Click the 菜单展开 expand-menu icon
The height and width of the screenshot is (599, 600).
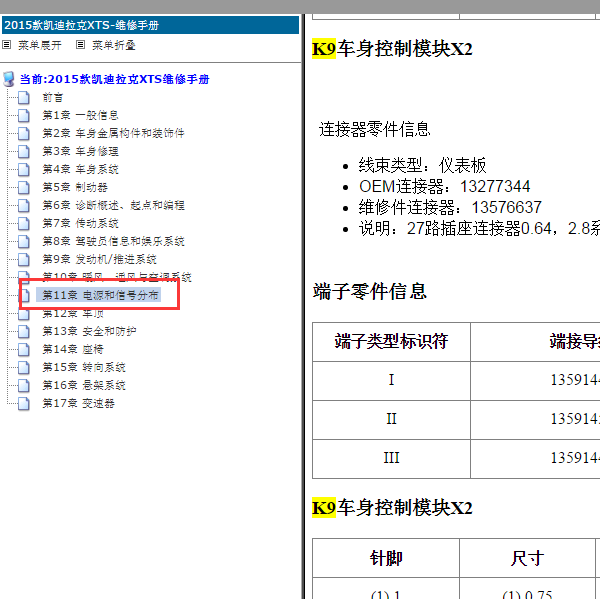(x=7, y=45)
